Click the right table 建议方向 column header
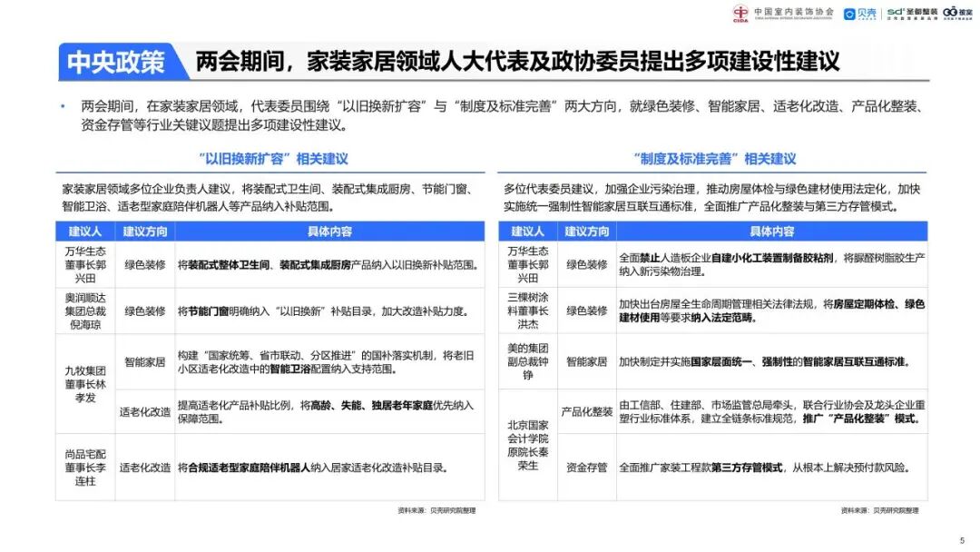 [x=586, y=232]
